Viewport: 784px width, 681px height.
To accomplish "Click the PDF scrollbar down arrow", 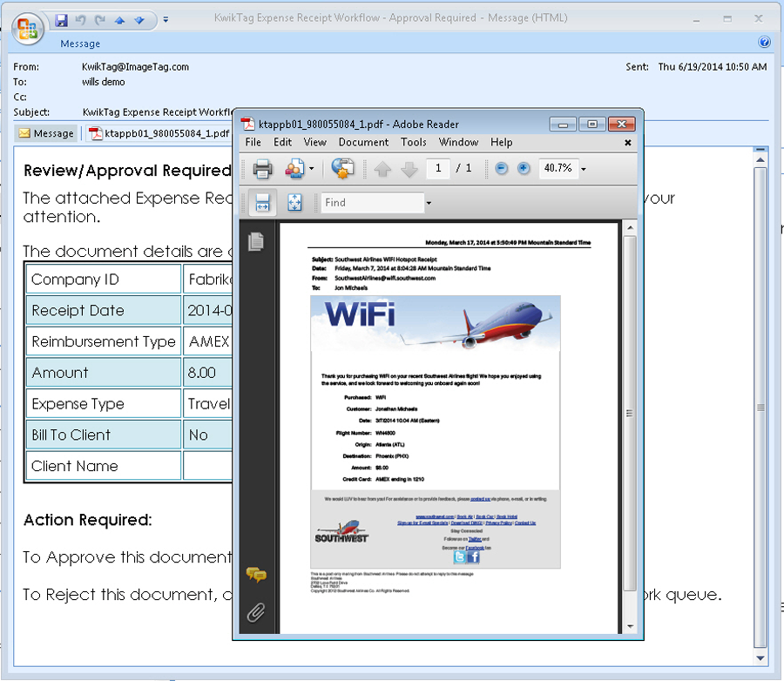I will click(x=630, y=626).
